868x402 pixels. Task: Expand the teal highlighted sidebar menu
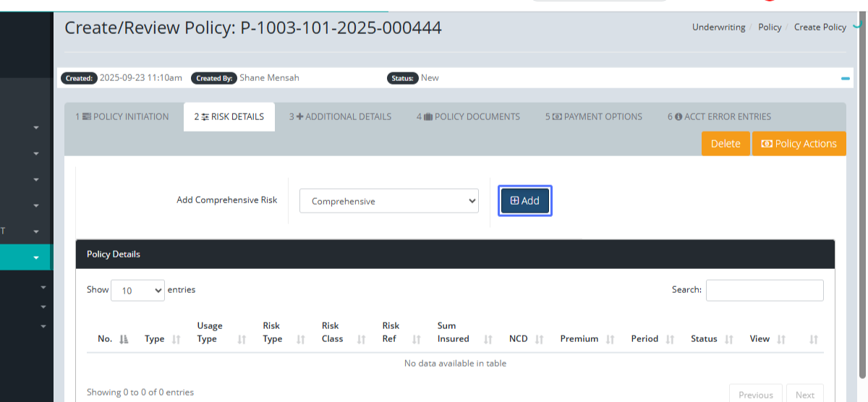(x=35, y=257)
